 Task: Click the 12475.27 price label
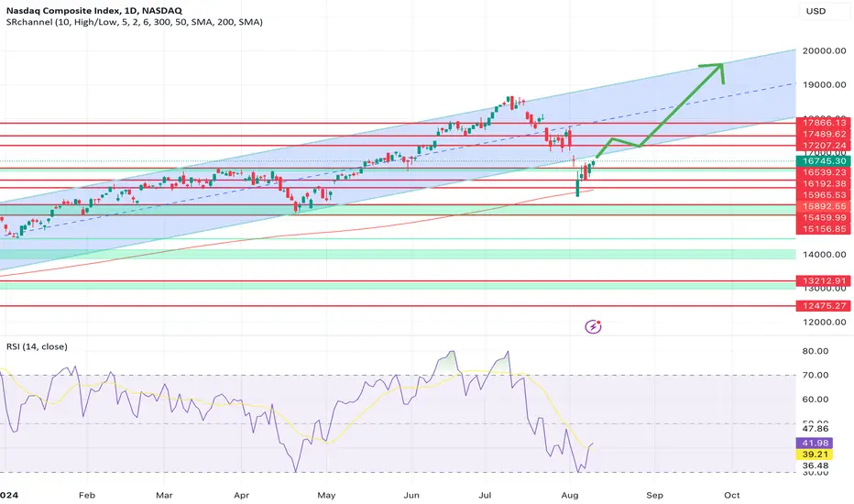click(824, 306)
